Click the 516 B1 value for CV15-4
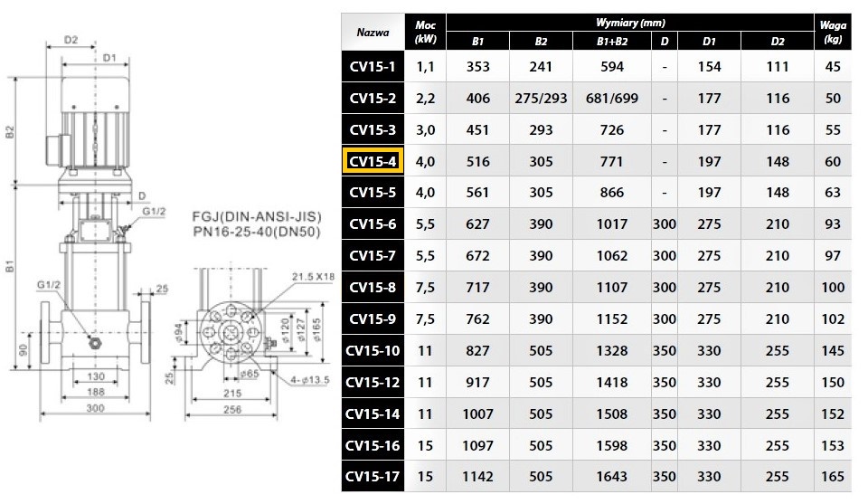This screenshot has height=504, width=868. coord(477,161)
